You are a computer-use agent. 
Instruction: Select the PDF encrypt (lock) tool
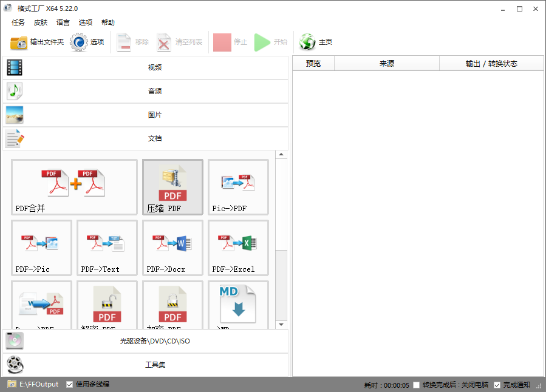pos(172,305)
